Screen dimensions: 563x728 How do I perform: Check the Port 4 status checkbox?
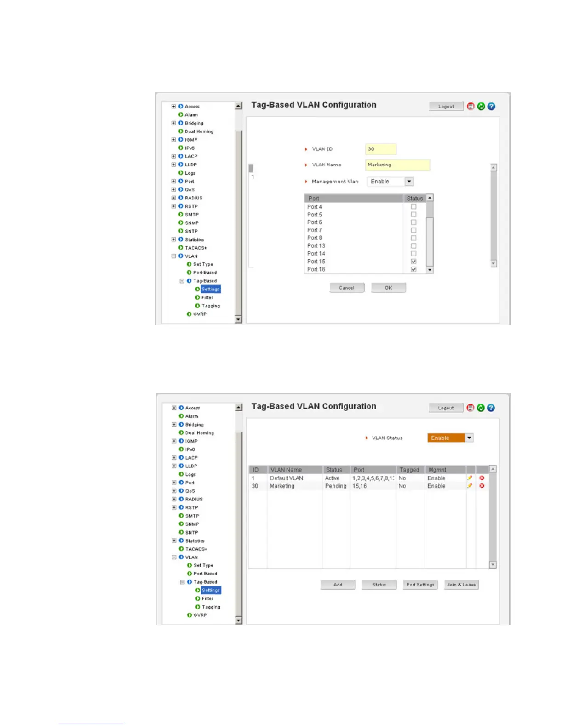(x=414, y=207)
